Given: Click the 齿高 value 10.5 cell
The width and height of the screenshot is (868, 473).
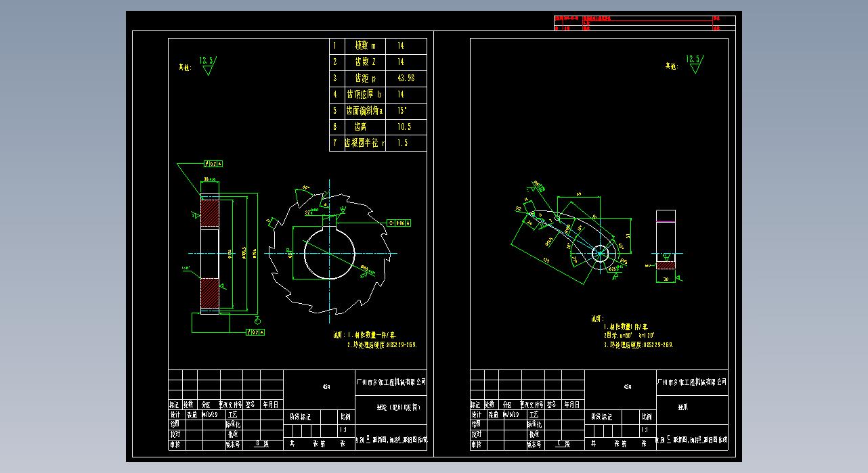Looking at the screenshot, I should click(x=404, y=127).
